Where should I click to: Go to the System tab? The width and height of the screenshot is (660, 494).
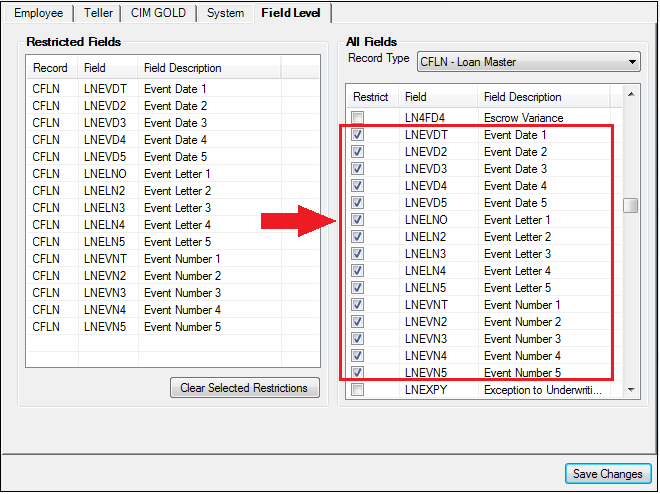coord(224,13)
